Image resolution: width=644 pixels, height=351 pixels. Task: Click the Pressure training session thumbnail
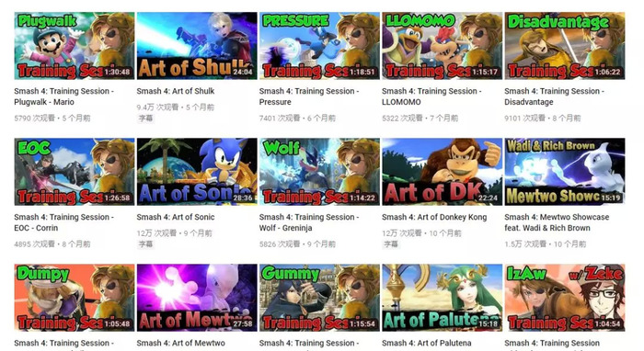[x=319, y=46]
